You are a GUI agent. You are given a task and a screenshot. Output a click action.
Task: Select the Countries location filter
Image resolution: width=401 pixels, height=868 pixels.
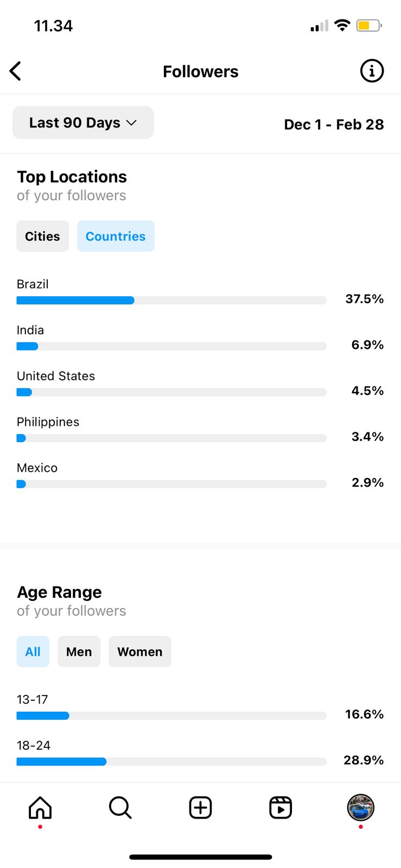tap(116, 236)
